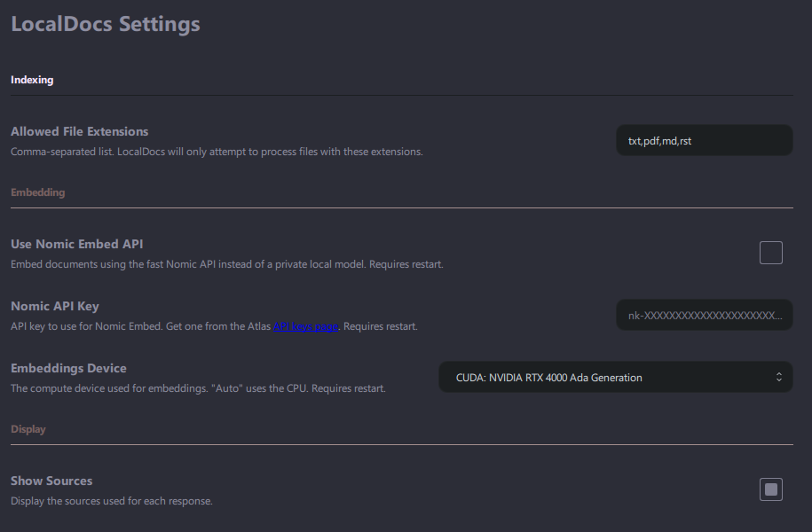Follow the API keys page hyperlink
The height and width of the screenshot is (532, 812).
pyautogui.click(x=306, y=326)
